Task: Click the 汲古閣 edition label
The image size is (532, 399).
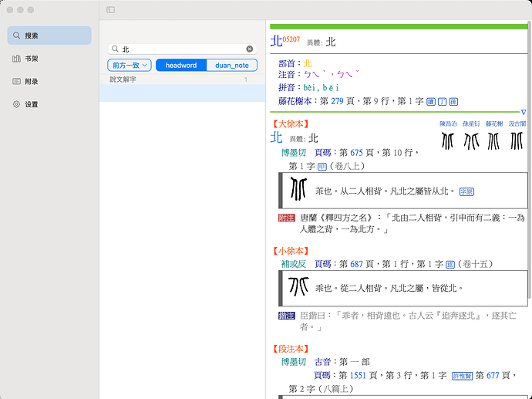Action: tap(517, 123)
